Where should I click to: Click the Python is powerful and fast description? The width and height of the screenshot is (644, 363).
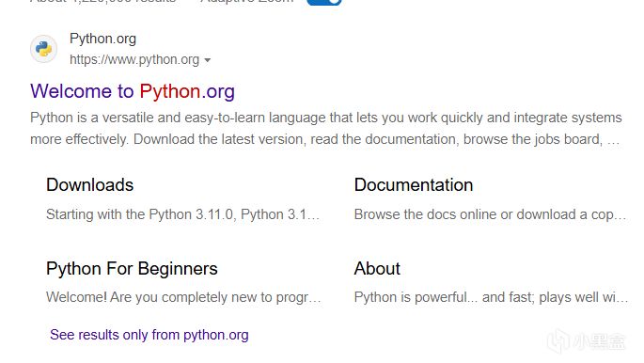point(491,297)
